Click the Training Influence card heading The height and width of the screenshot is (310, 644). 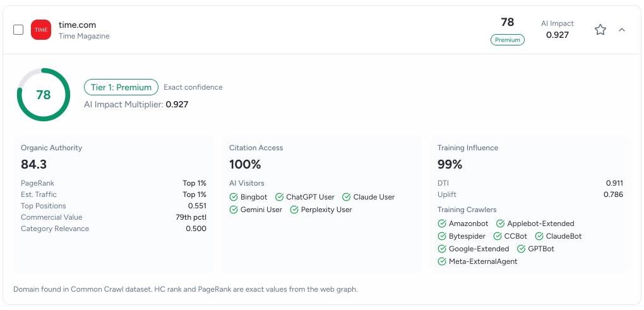point(468,148)
